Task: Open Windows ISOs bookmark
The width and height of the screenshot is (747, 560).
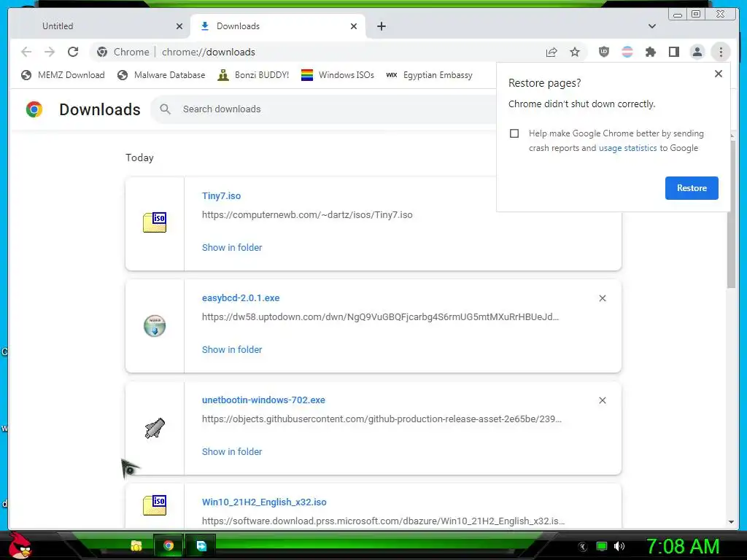Action: point(337,75)
